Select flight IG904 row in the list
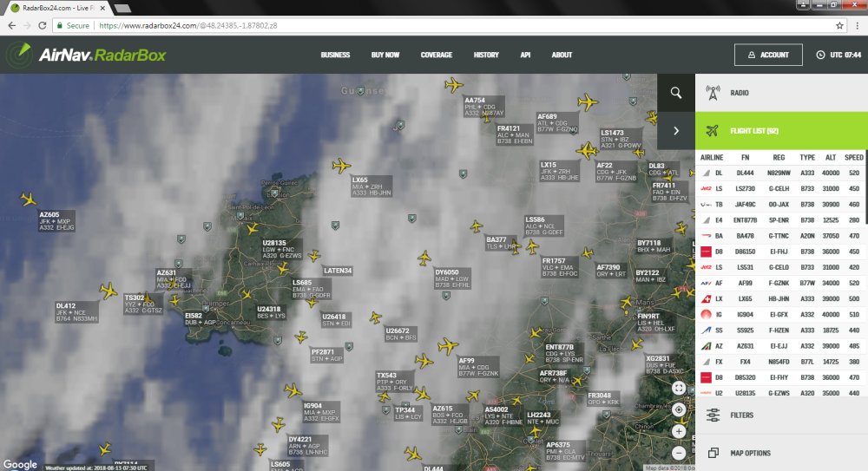868x471 pixels. pyautogui.click(x=780, y=314)
